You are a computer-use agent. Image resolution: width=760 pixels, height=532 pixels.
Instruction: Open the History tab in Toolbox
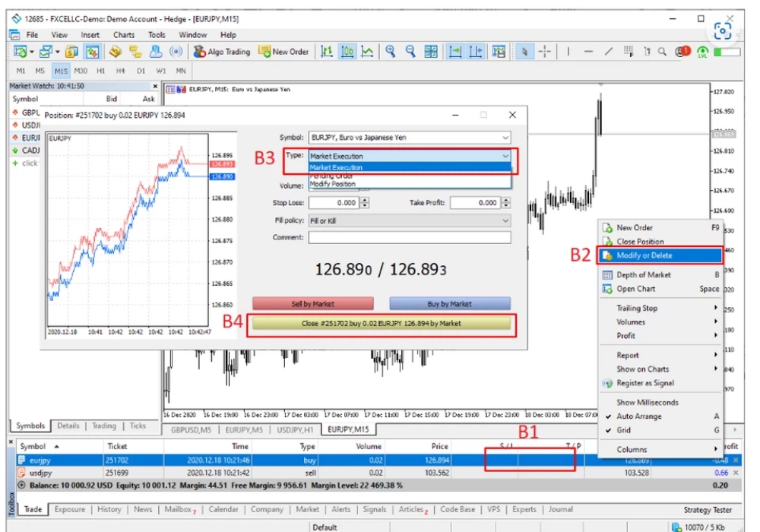coord(109,510)
